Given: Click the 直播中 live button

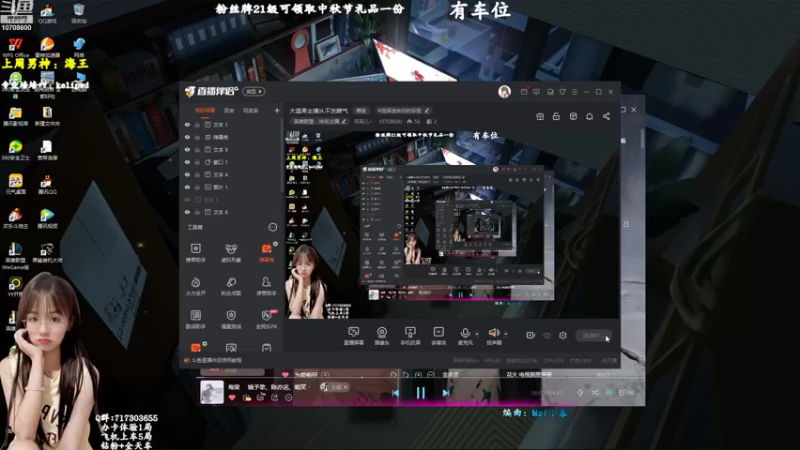Looking at the screenshot, I should 593,335.
